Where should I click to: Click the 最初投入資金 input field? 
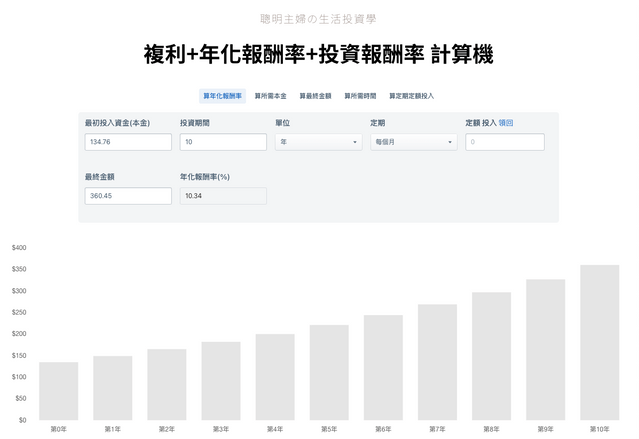click(x=128, y=142)
